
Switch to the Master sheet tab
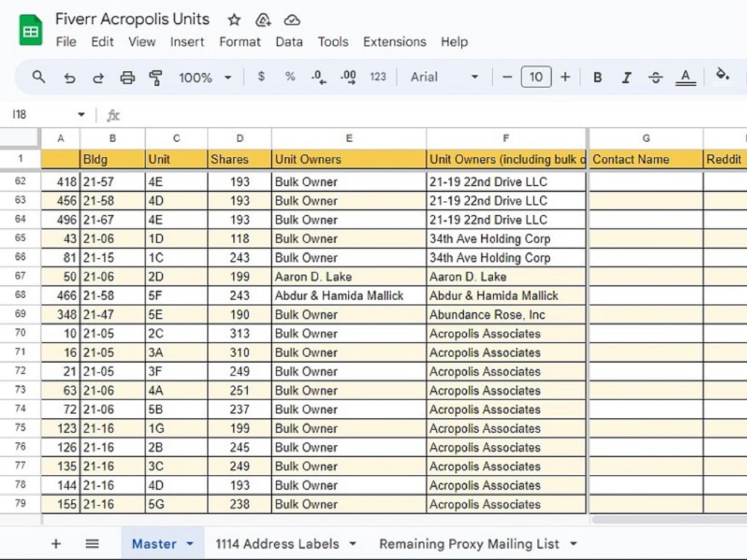coord(154,544)
